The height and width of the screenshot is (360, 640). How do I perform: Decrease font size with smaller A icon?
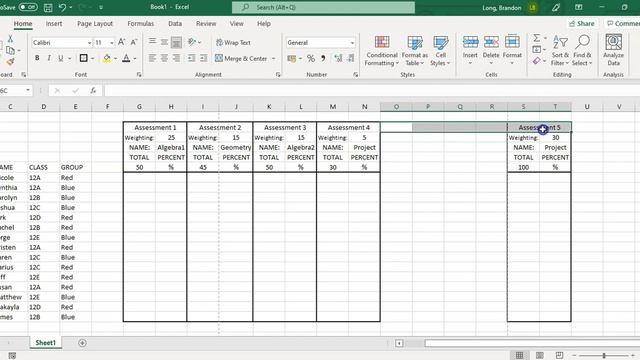[133, 42]
